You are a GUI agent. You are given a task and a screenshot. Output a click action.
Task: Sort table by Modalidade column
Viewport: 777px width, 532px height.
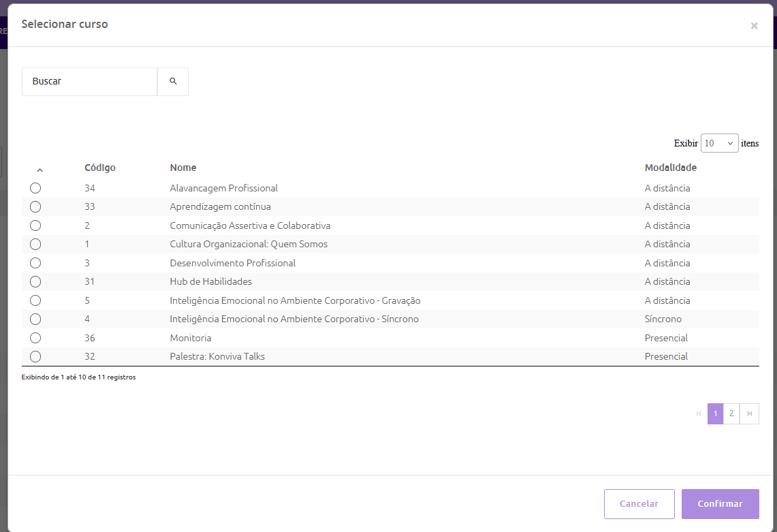pyautogui.click(x=670, y=168)
